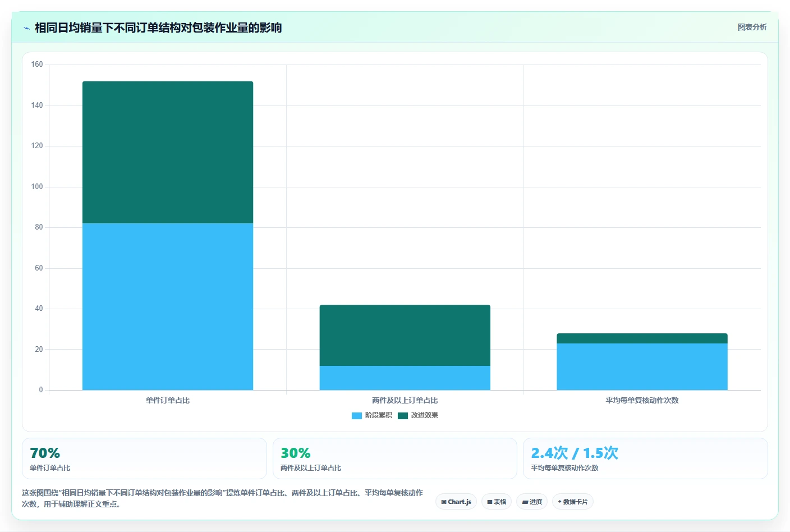Screen dimensions: 790x532
Task: Click the 平均每单复核动作次数 x-axis label
Action: (x=642, y=400)
